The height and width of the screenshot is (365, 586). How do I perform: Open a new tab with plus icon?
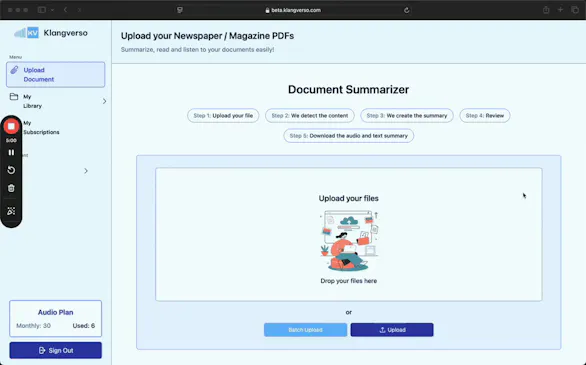tap(560, 10)
